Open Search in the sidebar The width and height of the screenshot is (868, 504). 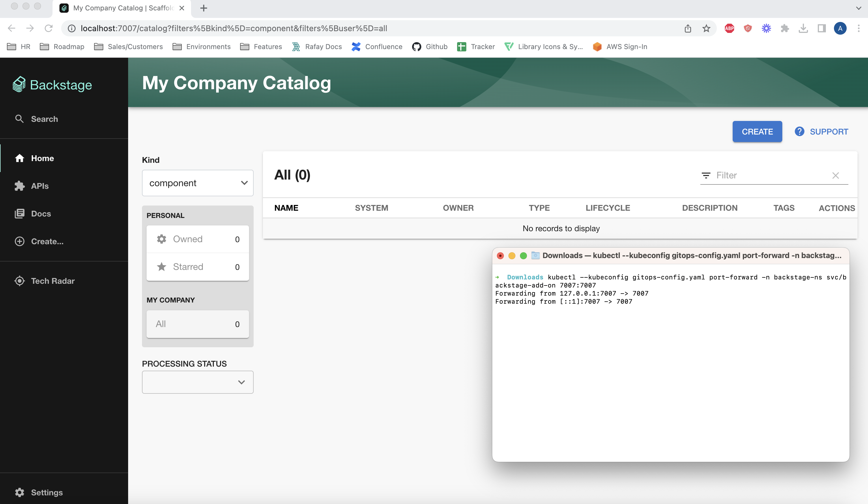44,119
